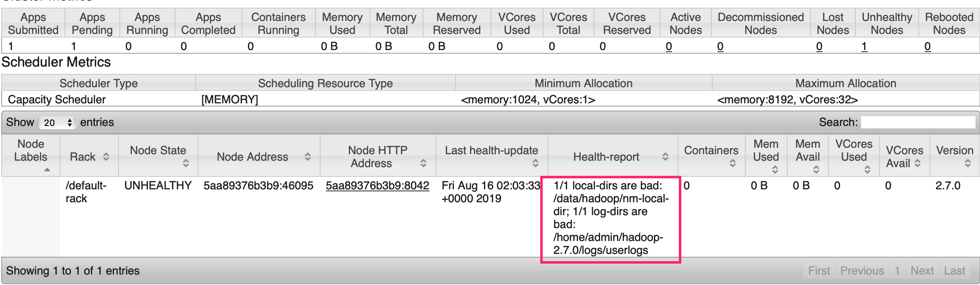
Task: Click the Scheduler Metrics heading
Action: point(56,62)
